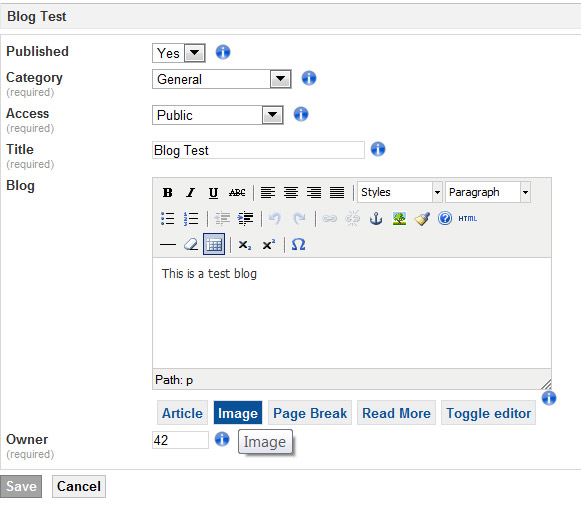Open the Paragraph format dropdown

pyautogui.click(x=488, y=192)
